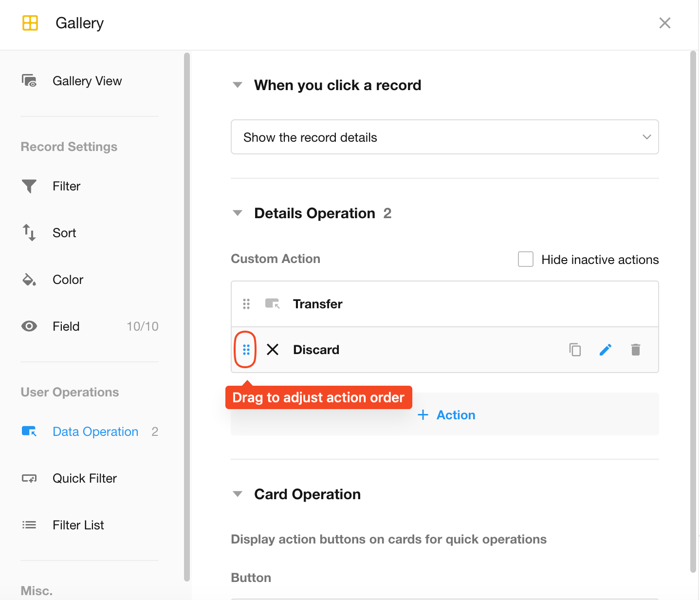Image resolution: width=700 pixels, height=600 pixels.
Task: Collapse the Card Operation section
Action: [238, 494]
